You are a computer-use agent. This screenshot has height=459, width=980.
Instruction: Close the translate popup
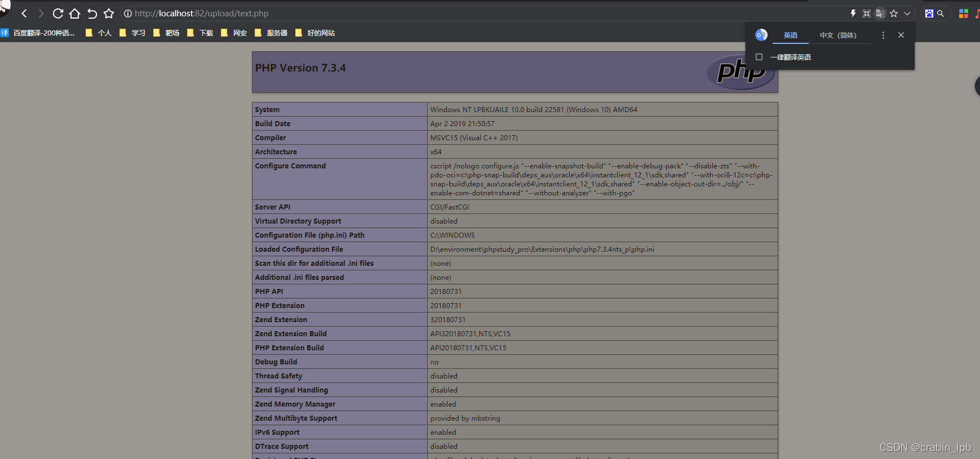pos(901,35)
